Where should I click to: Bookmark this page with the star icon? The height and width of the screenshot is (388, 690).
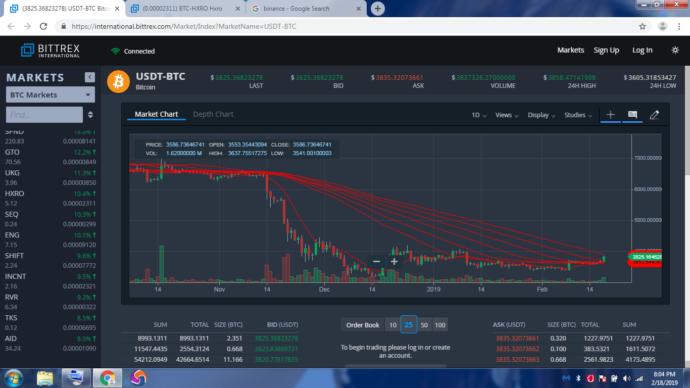point(642,26)
